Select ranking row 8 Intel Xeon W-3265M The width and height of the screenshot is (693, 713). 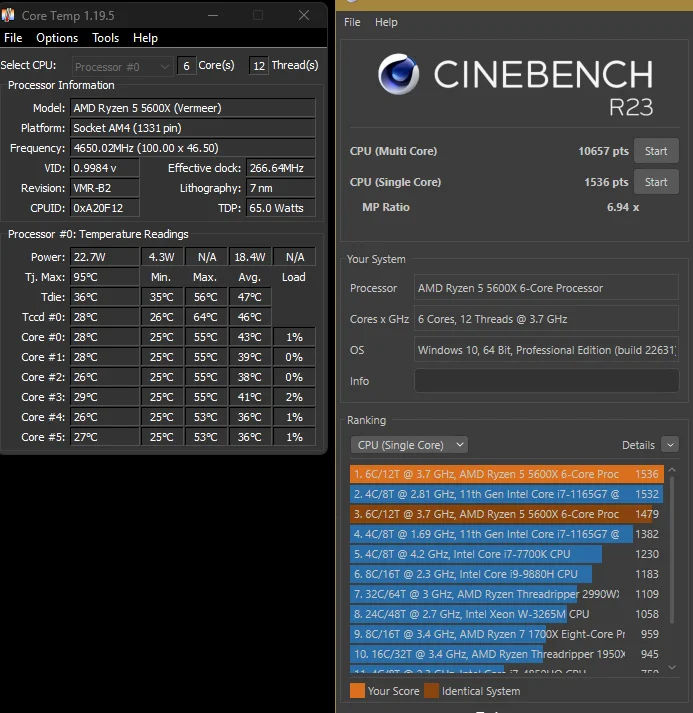tap(507, 614)
